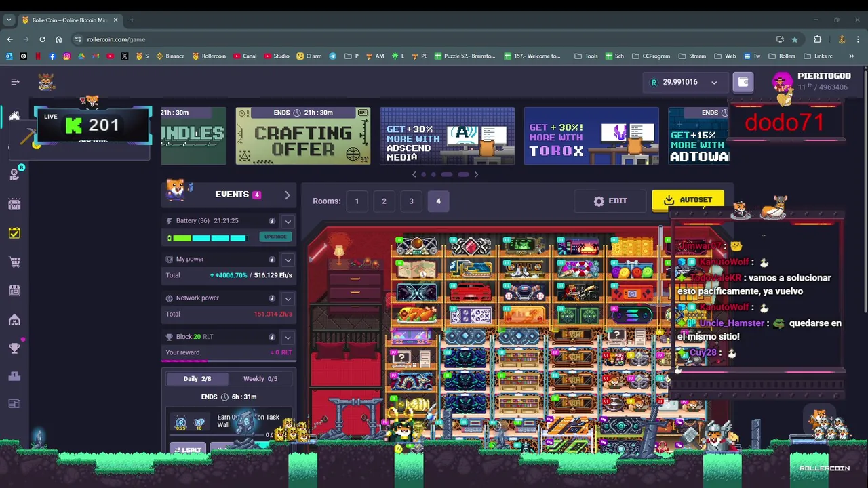
Task: Expand the Battery section dropdown
Action: (x=288, y=221)
